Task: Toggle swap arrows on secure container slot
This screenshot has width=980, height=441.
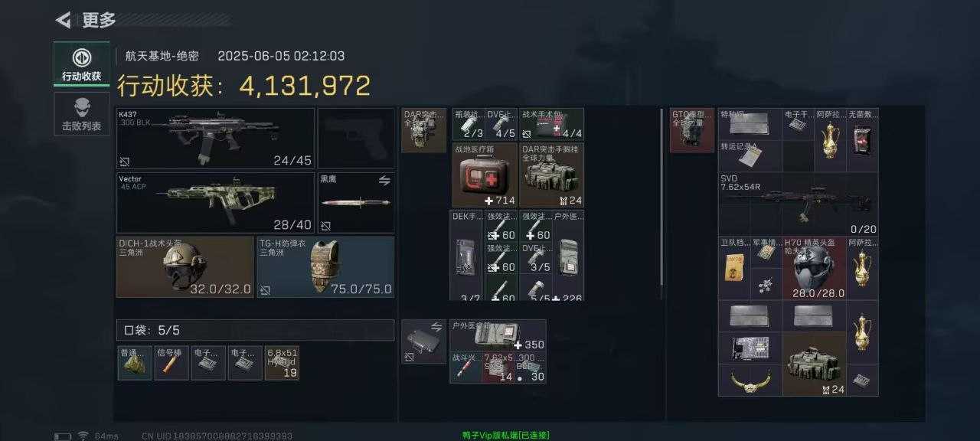Action: click(436, 327)
